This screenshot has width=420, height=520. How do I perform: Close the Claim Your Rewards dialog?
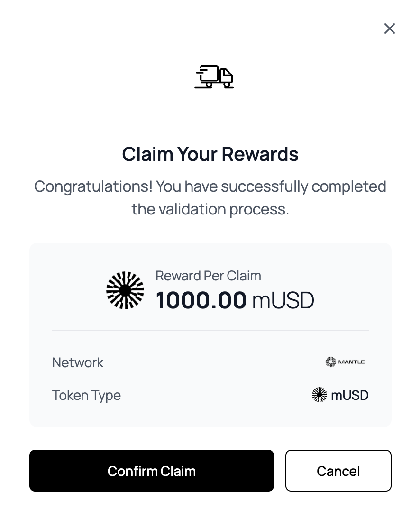(389, 29)
